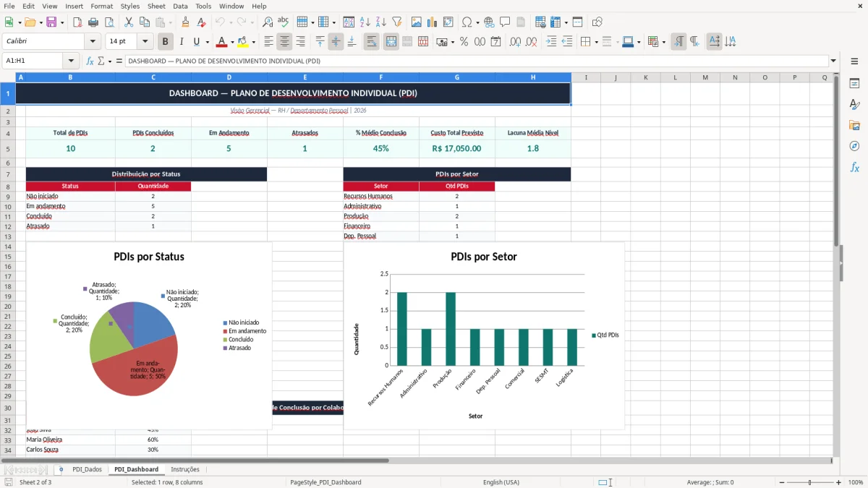Click Sort Descending icon

point(381,22)
